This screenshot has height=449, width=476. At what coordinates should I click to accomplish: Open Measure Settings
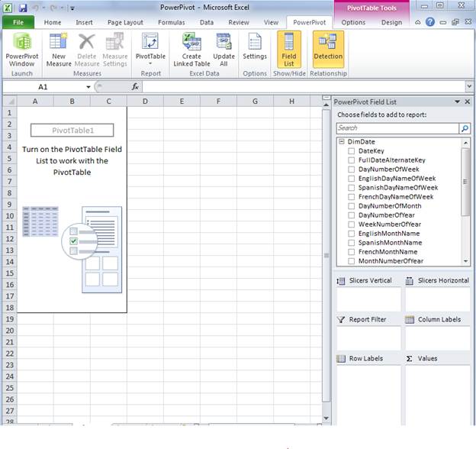pos(115,50)
